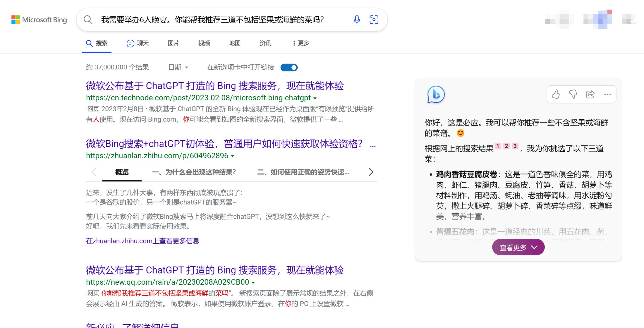Open citation reference 2
644x328 pixels.
(506, 146)
